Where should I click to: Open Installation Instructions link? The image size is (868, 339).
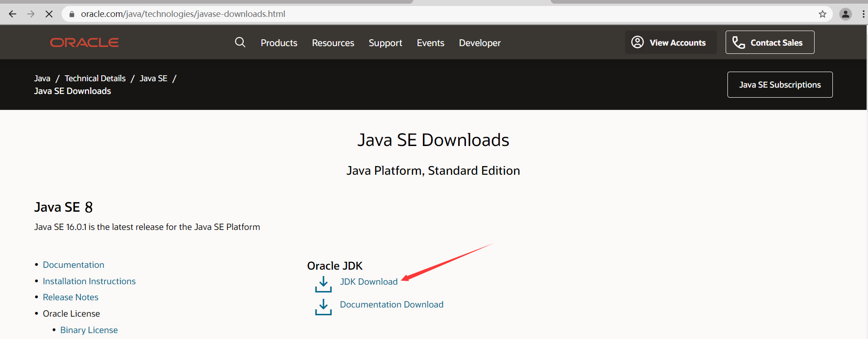click(x=89, y=282)
